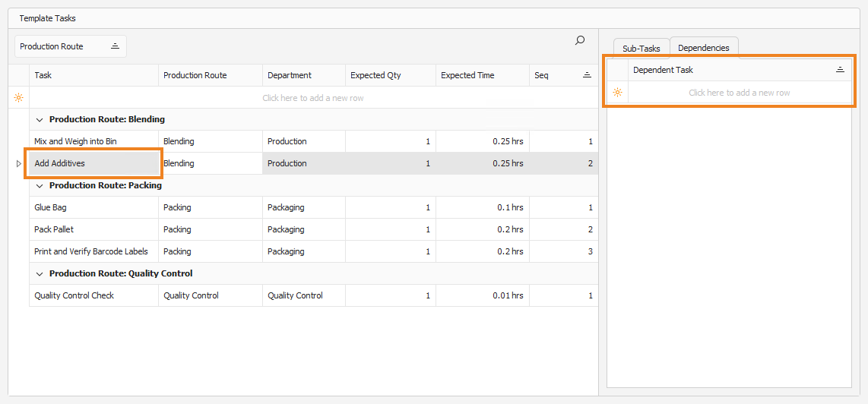Click new-row star icon in tasks grid
Image resolution: width=868 pixels, height=404 pixels.
[x=19, y=98]
